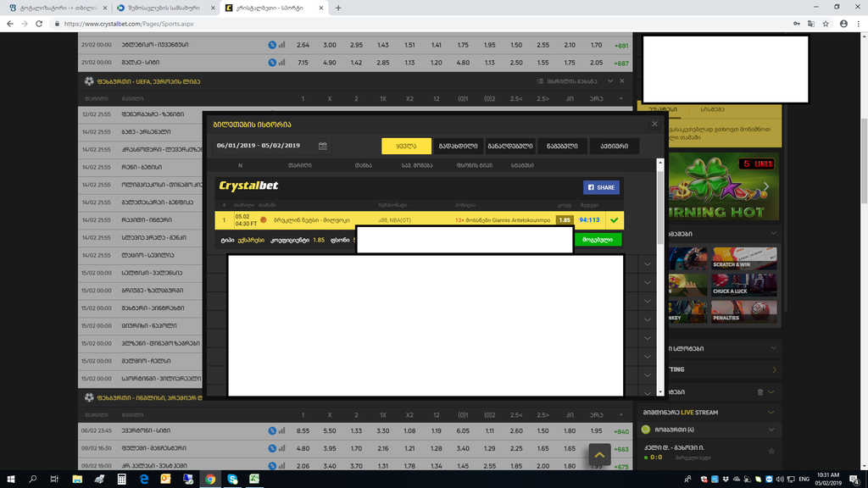Click list view icon in UEFA header
Viewport: 868px width, 488px height.
click(540, 80)
